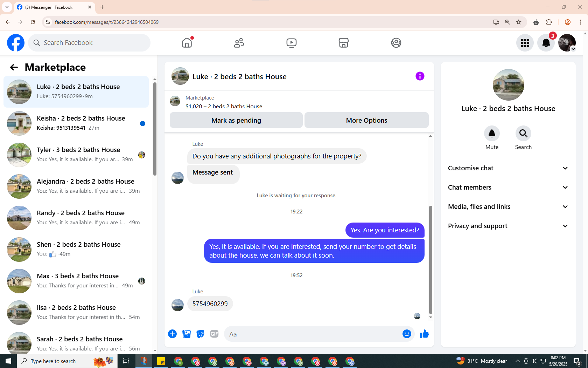The image size is (588, 368).
Task: Reload the page in browser toolbar
Action: [x=33, y=22]
